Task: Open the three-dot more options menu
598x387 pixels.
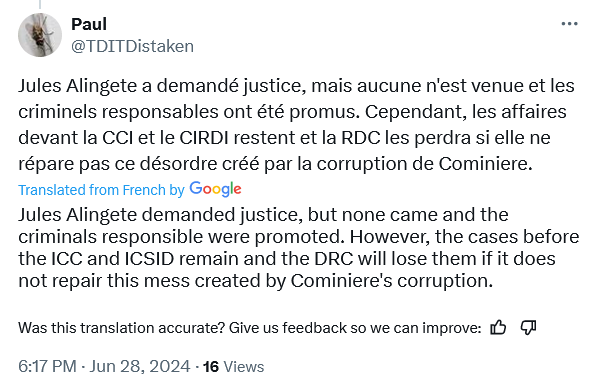Action: point(569,24)
